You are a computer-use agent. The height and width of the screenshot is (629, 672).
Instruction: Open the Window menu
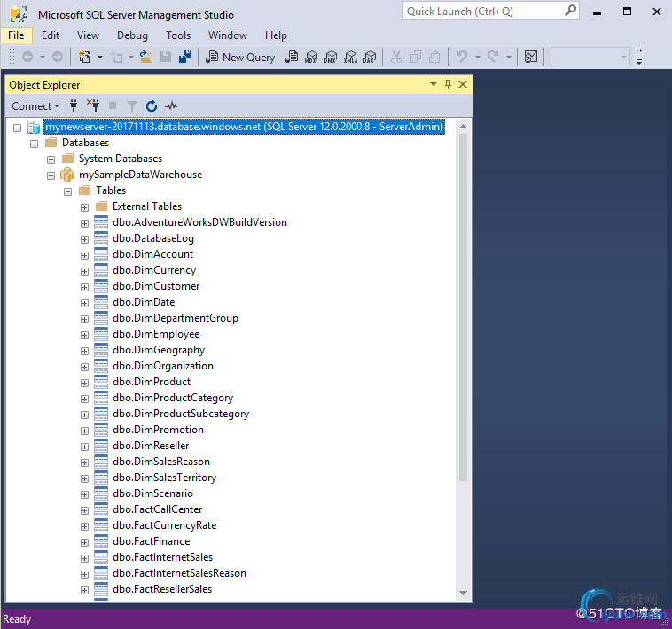click(228, 35)
